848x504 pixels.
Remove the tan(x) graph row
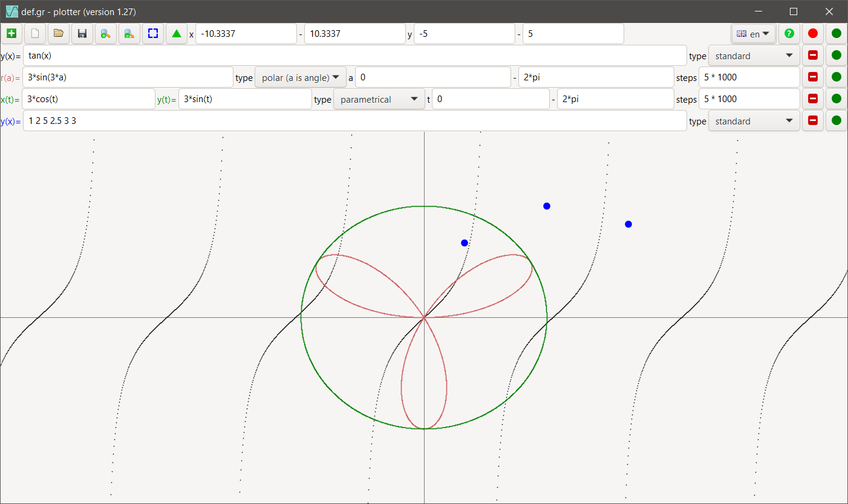pos(813,56)
